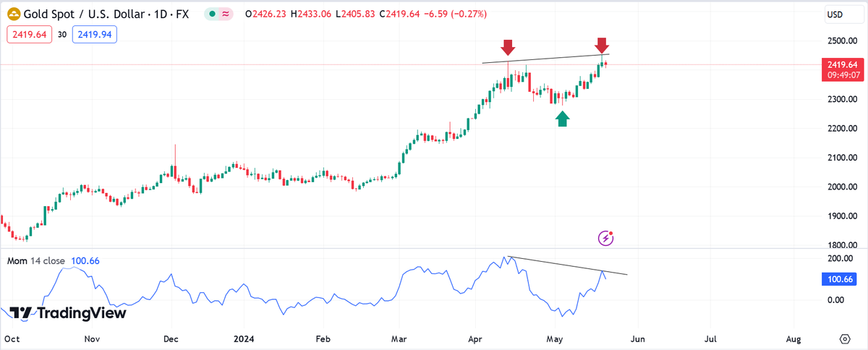Click the 2300.00 price axis label
868x350 pixels.
coord(843,99)
